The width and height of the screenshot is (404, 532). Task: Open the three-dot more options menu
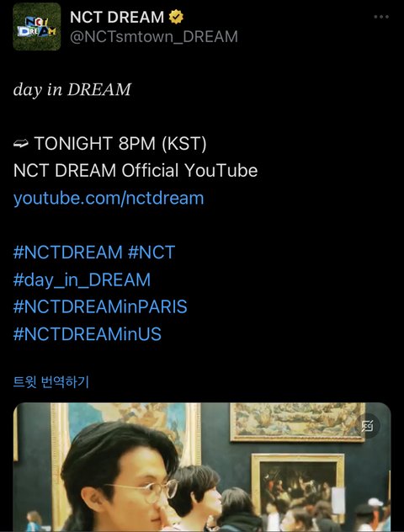pos(381,17)
